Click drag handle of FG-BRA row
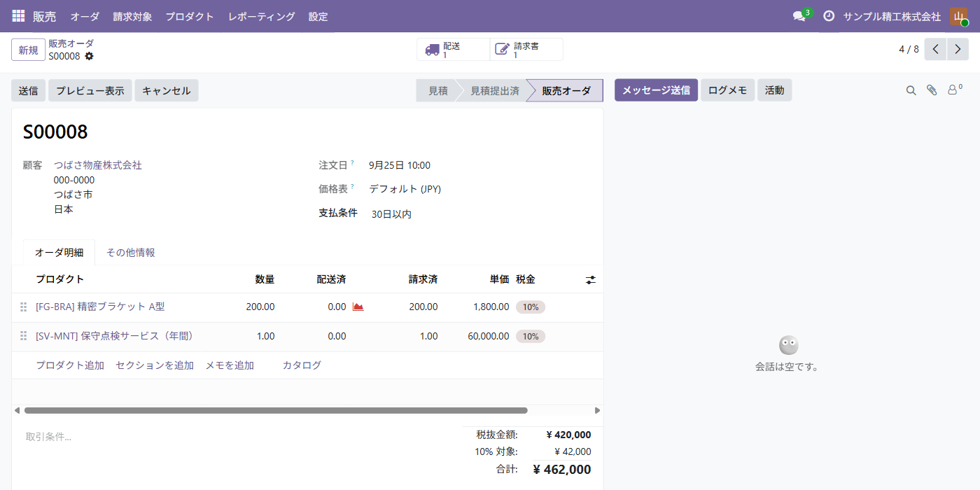The image size is (980, 490). (x=23, y=307)
